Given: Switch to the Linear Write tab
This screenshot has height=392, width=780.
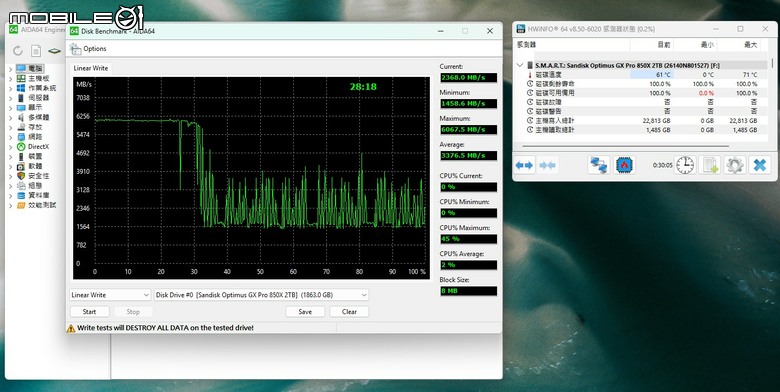Looking at the screenshot, I should point(91,68).
